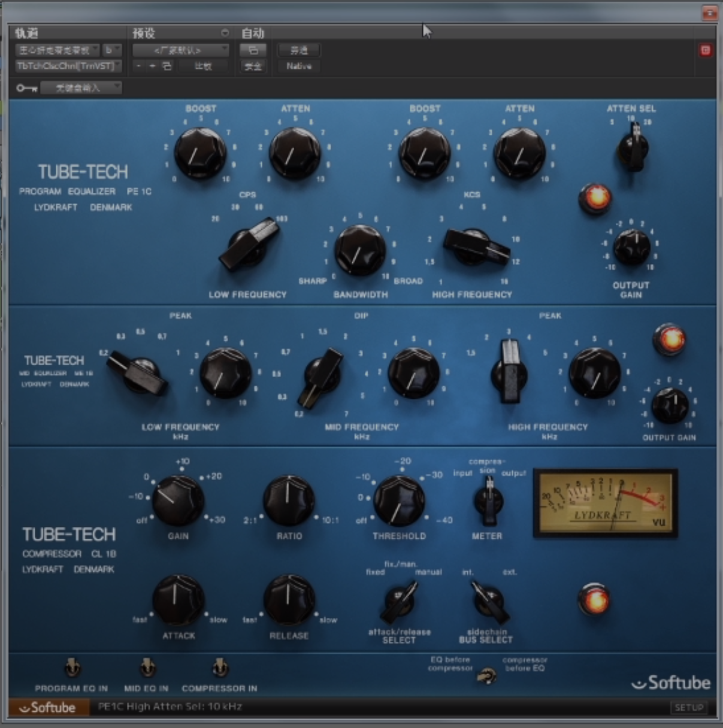Click the key icon for keyboard input
The image size is (723, 728).
click(x=26, y=88)
